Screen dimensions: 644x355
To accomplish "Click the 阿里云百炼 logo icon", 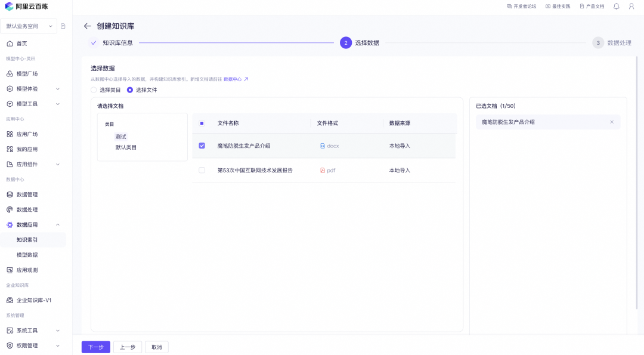I will point(10,7).
